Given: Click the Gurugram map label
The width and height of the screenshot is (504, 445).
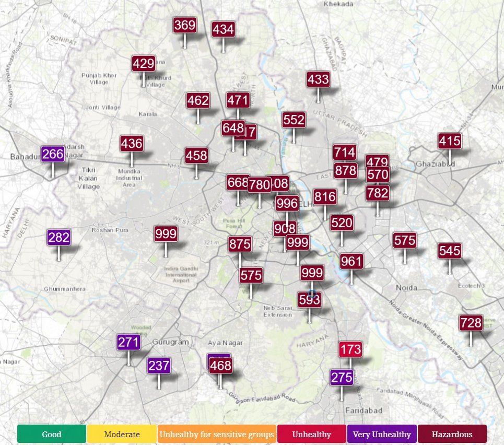Looking at the screenshot, I should [170, 342].
